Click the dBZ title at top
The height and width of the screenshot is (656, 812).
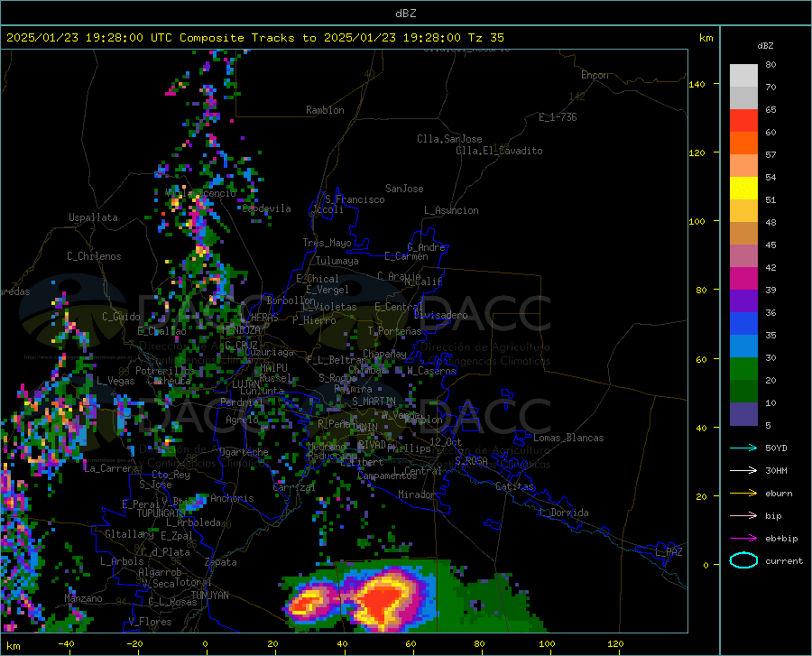[x=405, y=14]
